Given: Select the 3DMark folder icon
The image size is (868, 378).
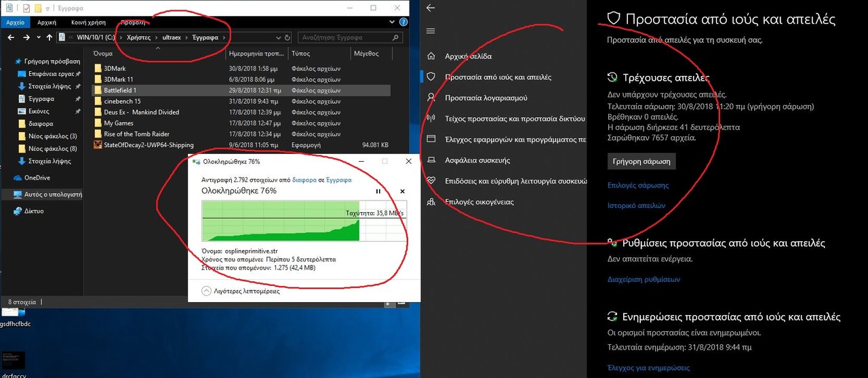Looking at the screenshot, I should tap(98, 68).
